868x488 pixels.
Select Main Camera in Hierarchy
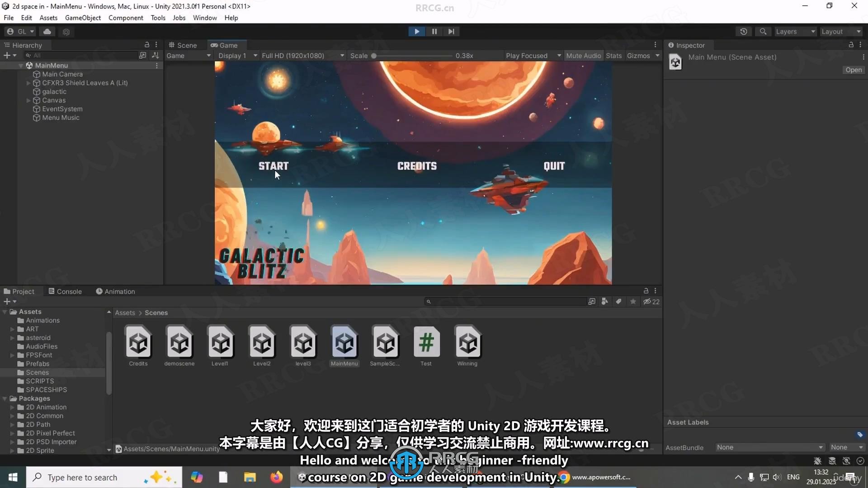(62, 74)
